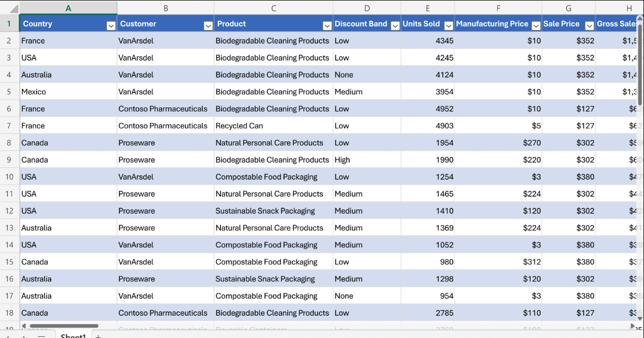Screen dimensions: 644x338
Task: Add a new sheet with the plus button
Action: coord(98,336)
